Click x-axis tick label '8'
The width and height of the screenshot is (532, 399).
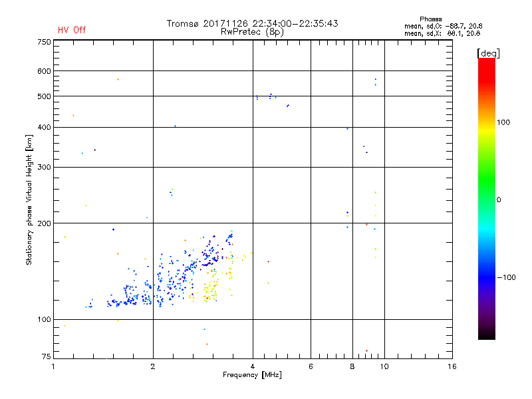pyautogui.click(x=352, y=366)
